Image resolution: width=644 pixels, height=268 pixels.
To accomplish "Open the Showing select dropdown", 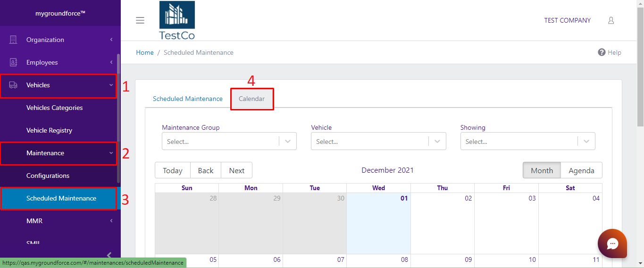I will pos(528,141).
